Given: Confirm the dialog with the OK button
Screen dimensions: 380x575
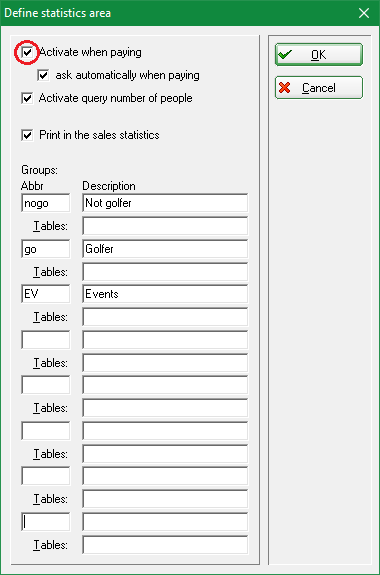Looking at the screenshot, I should pos(319,55).
